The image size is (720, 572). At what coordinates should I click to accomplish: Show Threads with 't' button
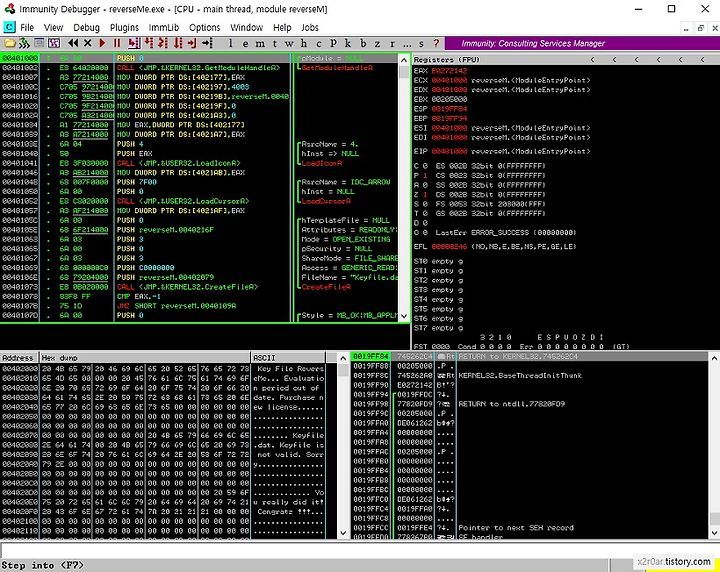point(275,43)
